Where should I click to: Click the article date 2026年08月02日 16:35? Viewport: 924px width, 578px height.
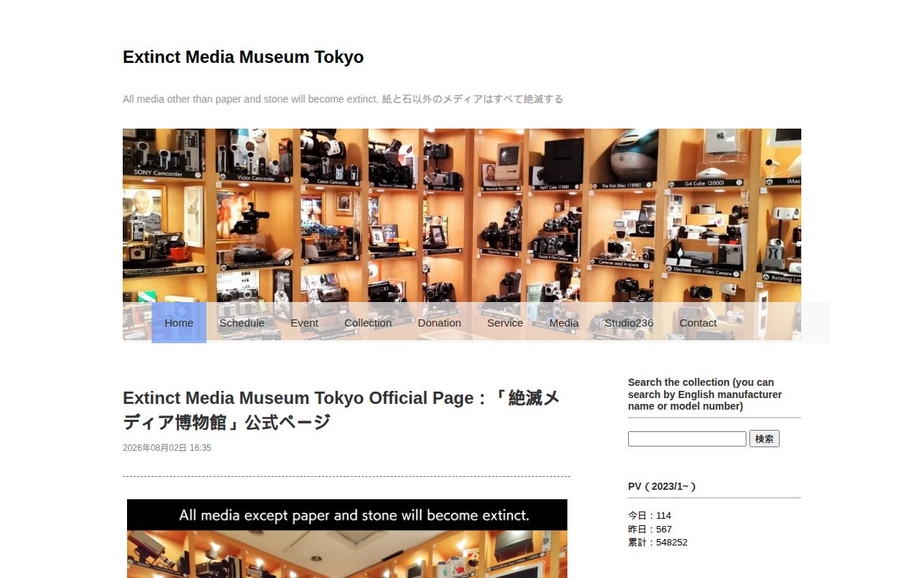[167, 448]
